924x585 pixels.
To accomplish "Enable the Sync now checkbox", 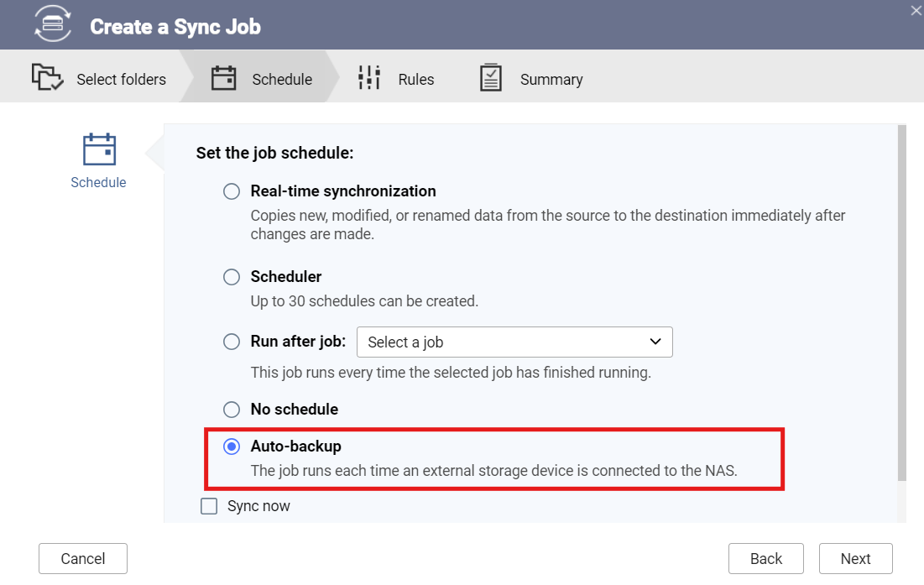I will (x=209, y=506).
